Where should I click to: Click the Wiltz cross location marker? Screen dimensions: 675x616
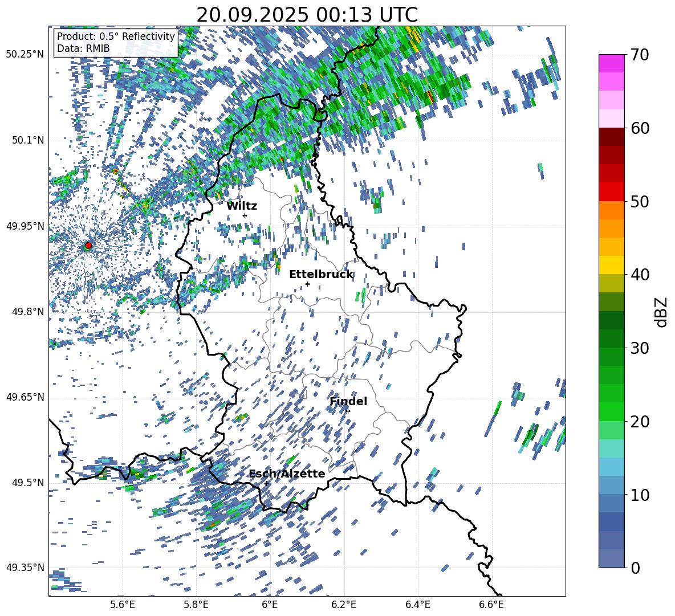click(245, 215)
